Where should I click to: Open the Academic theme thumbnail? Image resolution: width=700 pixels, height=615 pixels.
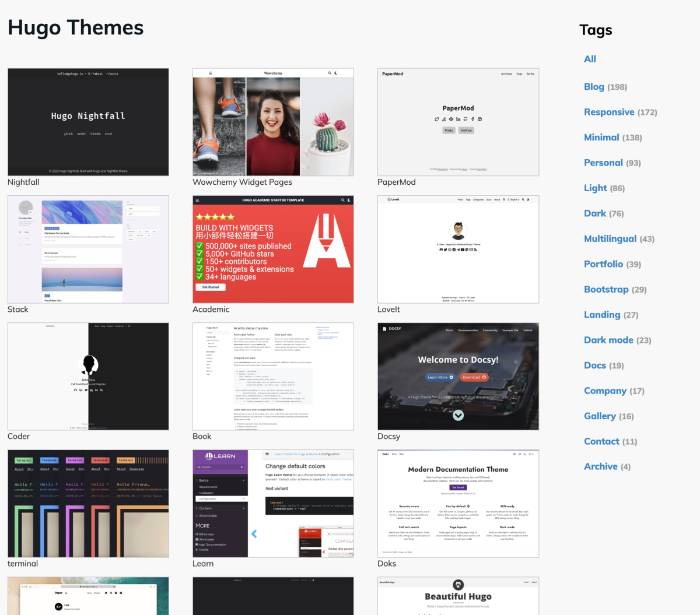pos(273,249)
